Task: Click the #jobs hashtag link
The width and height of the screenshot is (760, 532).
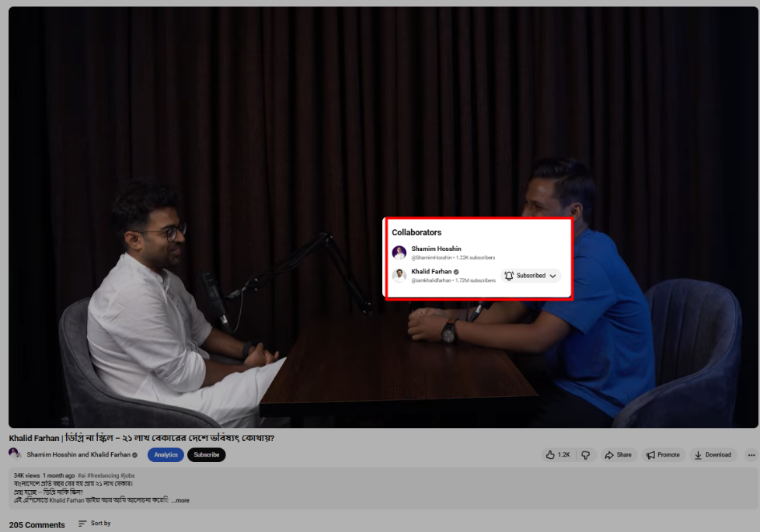Action: [x=128, y=475]
